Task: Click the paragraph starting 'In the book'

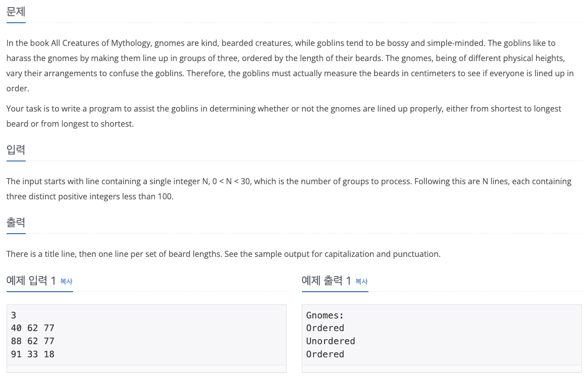Action: pos(290,66)
